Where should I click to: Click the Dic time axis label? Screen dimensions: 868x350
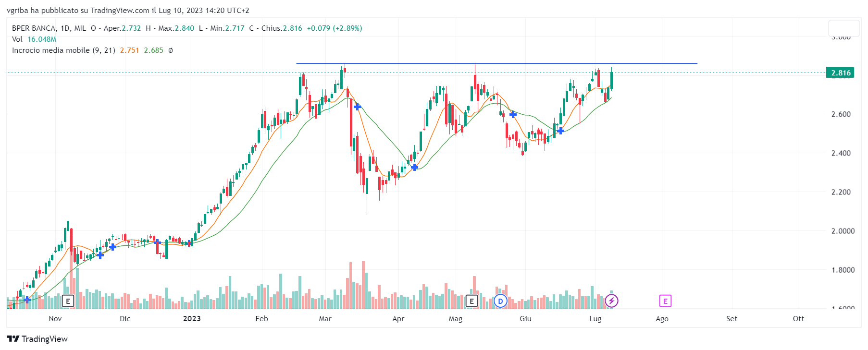(125, 319)
